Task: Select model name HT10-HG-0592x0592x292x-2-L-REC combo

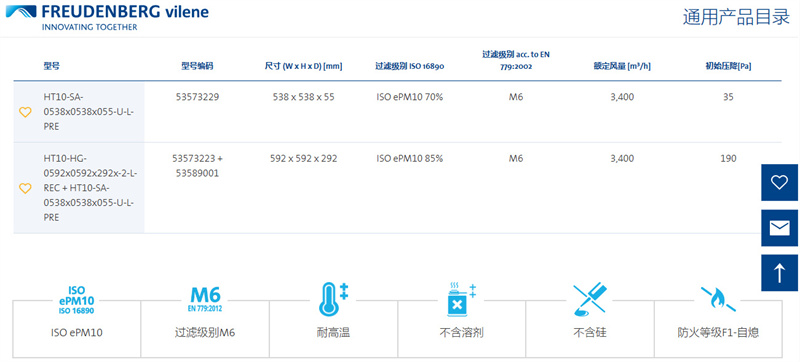Action: [x=90, y=188]
